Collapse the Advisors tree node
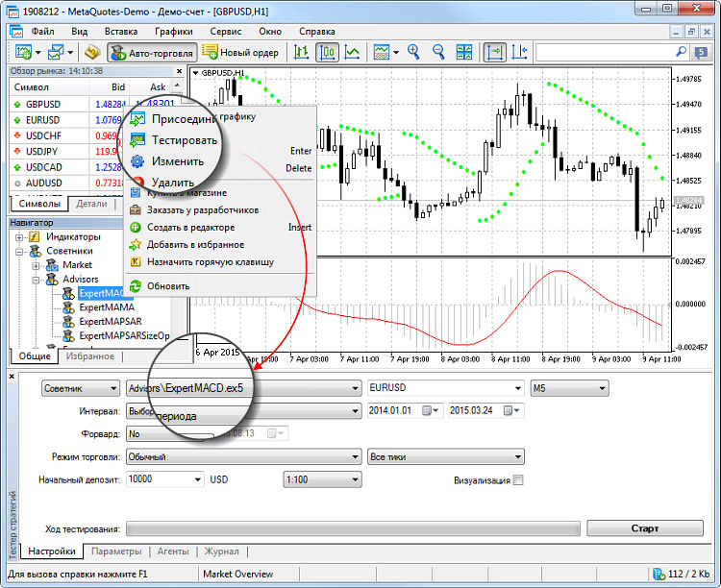The image size is (721, 588). click(x=35, y=280)
